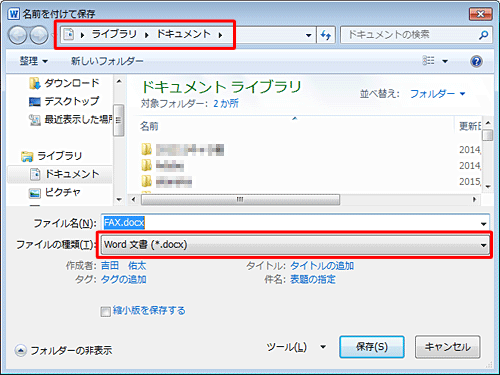Viewport: 500px width, 375px height.
Task: Click the 2 か所 target folder link
Action: [226, 103]
